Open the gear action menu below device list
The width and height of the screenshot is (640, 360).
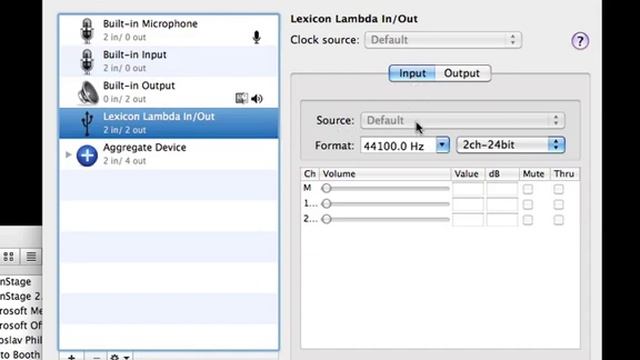[x=120, y=357]
